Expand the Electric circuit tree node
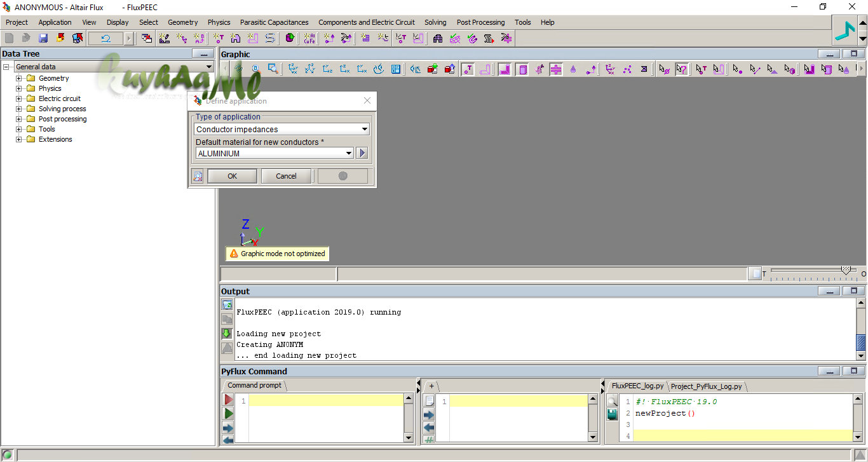 click(x=19, y=99)
